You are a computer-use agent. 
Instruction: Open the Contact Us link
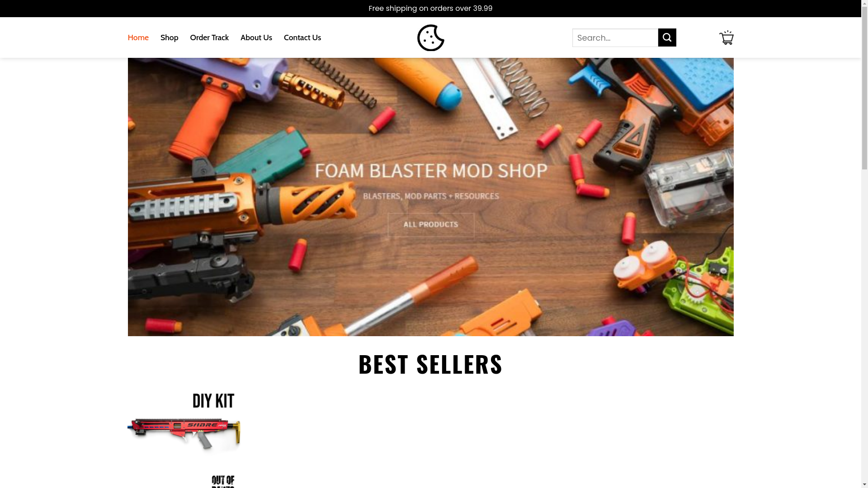(302, 38)
